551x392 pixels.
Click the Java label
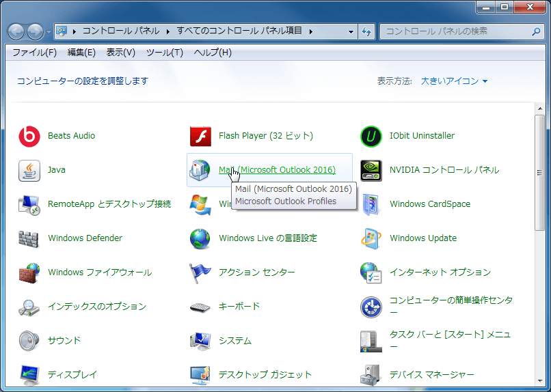57,170
